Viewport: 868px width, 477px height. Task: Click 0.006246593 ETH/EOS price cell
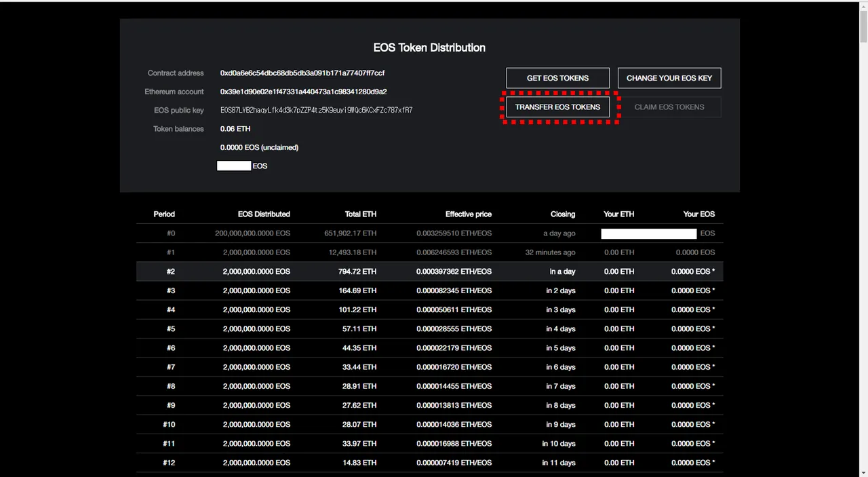[x=454, y=252]
